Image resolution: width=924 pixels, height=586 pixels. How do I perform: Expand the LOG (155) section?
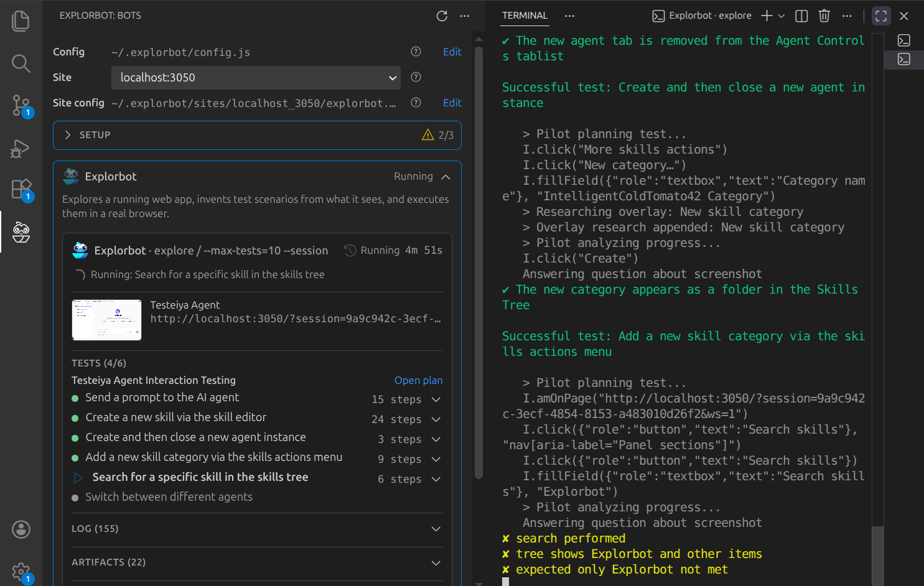click(257, 529)
